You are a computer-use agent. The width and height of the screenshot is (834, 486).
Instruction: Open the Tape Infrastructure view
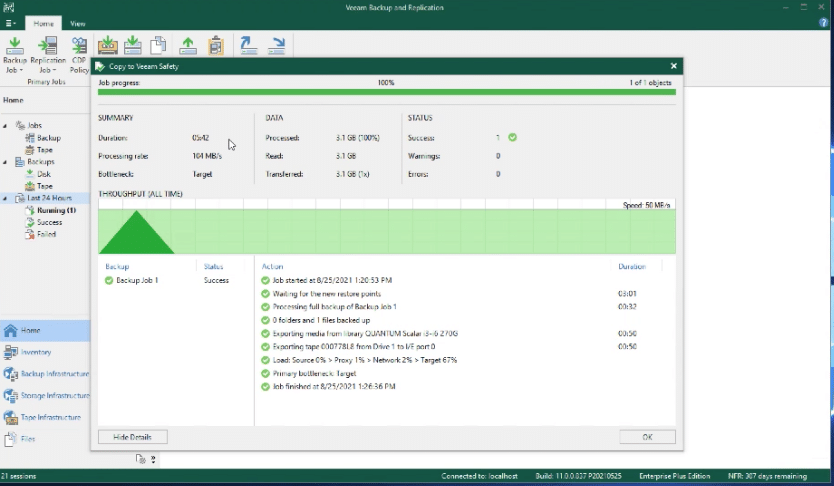pyautogui.click(x=45, y=417)
